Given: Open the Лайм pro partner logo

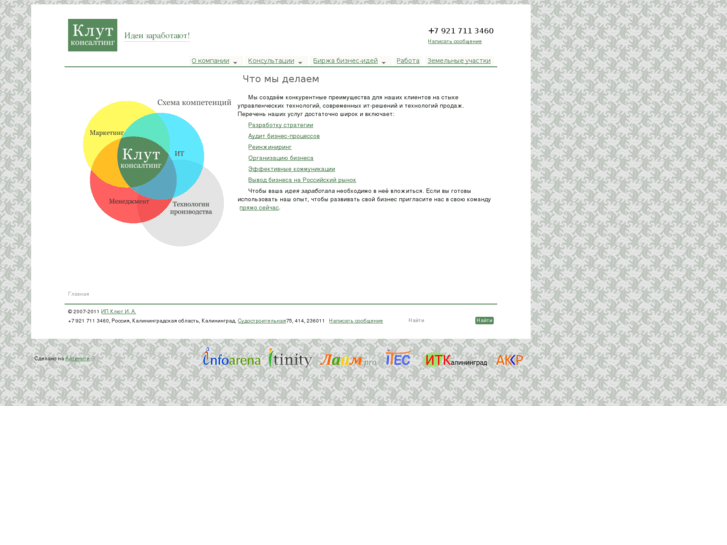Looking at the screenshot, I should point(348,360).
